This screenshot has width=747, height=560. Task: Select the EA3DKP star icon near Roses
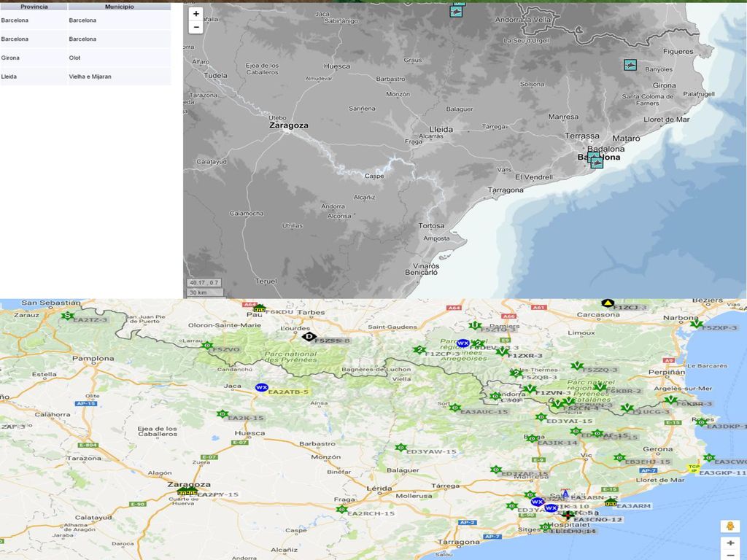point(701,422)
